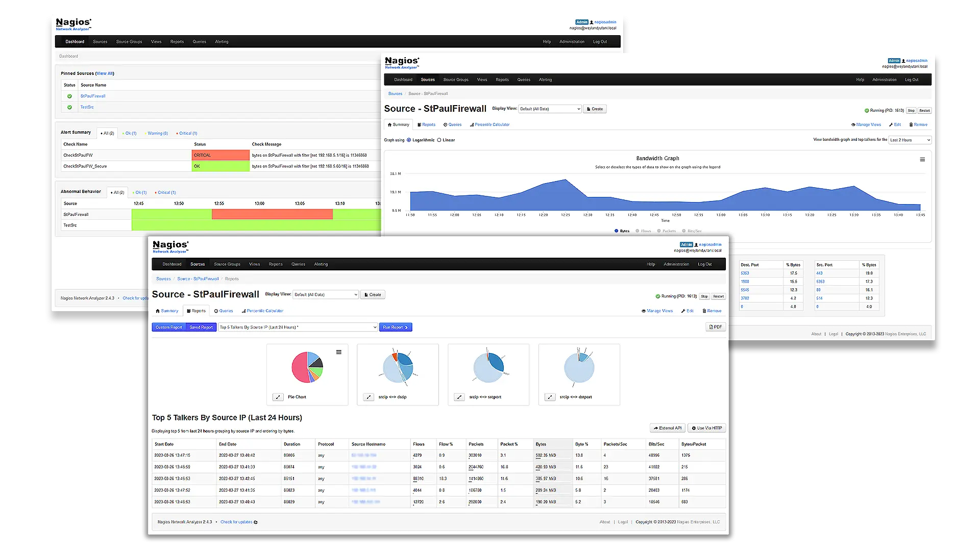Select the Bytes legend radio button

point(616,231)
